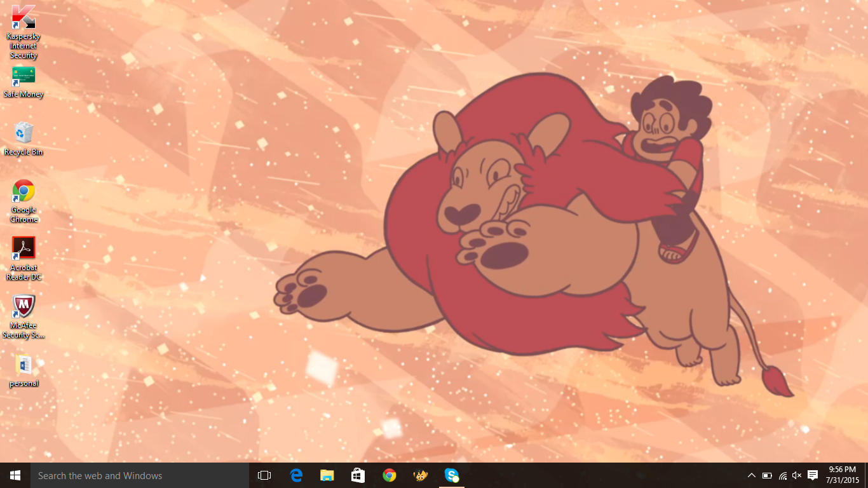The image size is (868, 488).
Task: Open the Wi-Fi network flyout
Action: point(782,475)
